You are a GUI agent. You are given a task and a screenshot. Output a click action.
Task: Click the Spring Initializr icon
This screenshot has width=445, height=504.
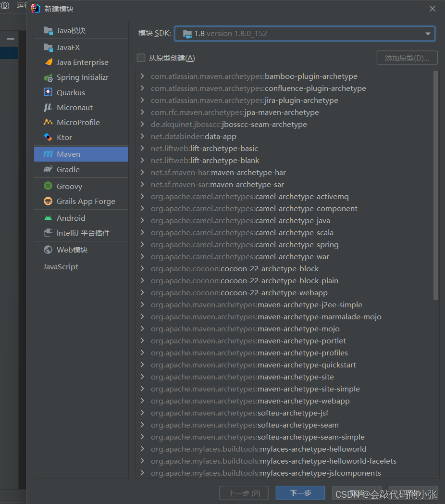click(48, 77)
